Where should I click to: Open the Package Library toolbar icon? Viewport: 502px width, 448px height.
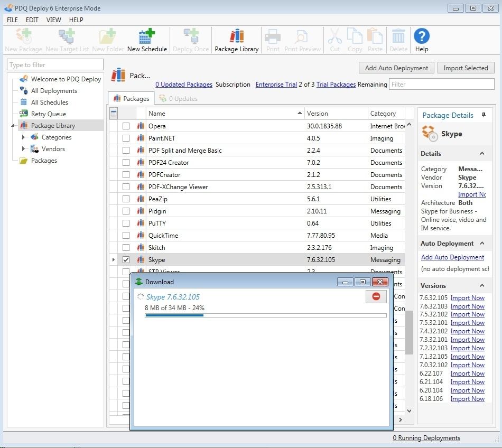pyautogui.click(x=237, y=36)
